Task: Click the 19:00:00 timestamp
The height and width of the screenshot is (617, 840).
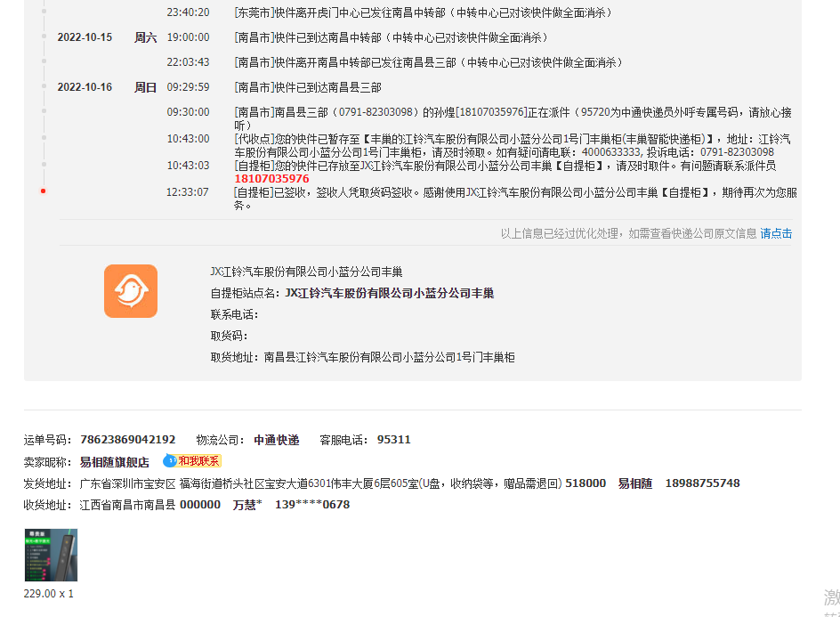Action: click(188, 37)
